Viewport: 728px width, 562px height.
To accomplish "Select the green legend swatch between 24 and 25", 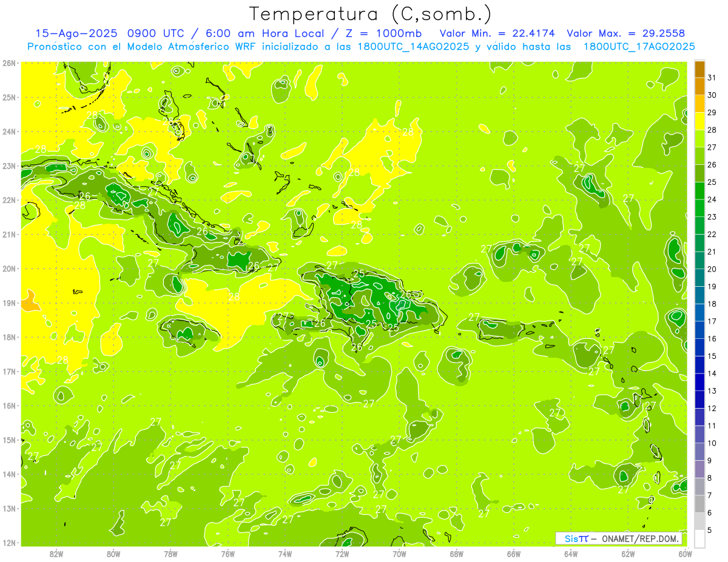I will click(x=699, y=190).
